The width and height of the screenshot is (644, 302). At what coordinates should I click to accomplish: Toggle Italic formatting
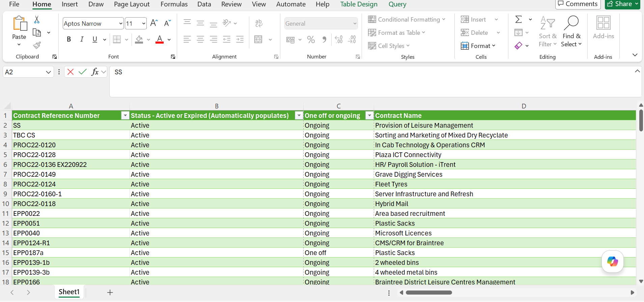click(x=82, y=39)
